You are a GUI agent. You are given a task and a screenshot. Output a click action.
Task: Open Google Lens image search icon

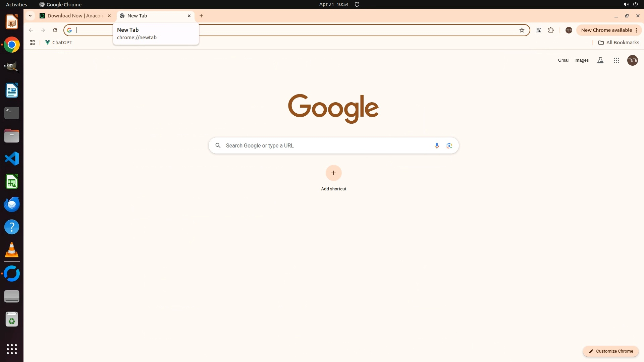449,145
